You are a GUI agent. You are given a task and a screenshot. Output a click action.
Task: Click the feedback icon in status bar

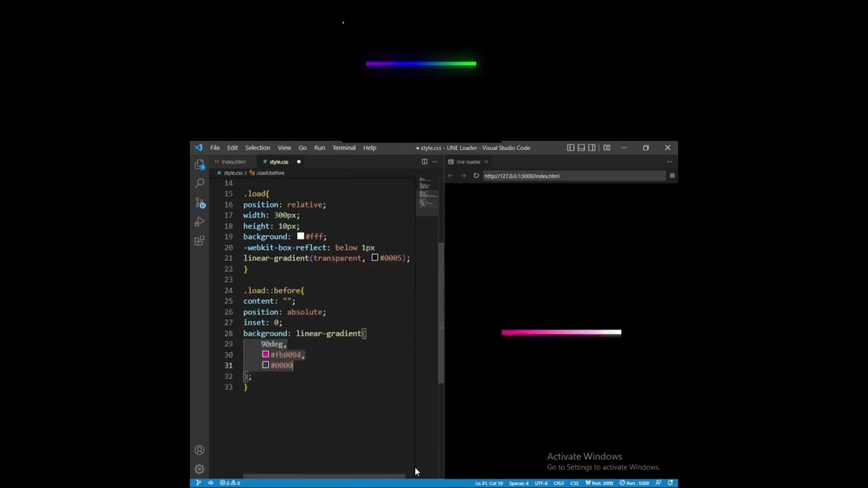click(658, 483)
